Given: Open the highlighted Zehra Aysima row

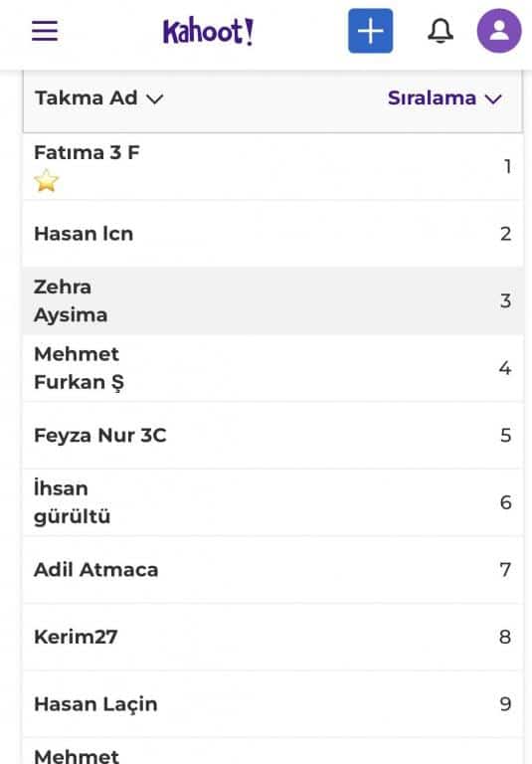Looking at the screenshot, I should [272, 300].
